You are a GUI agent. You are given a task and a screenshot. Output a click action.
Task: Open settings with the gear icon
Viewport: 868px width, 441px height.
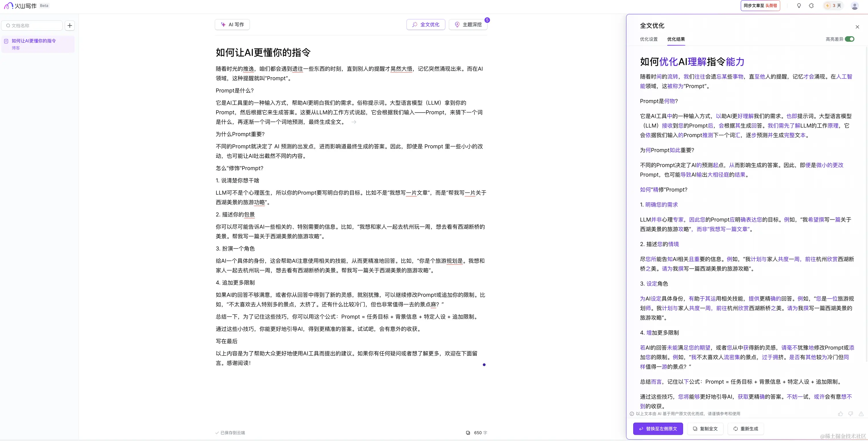pos(812,6)
